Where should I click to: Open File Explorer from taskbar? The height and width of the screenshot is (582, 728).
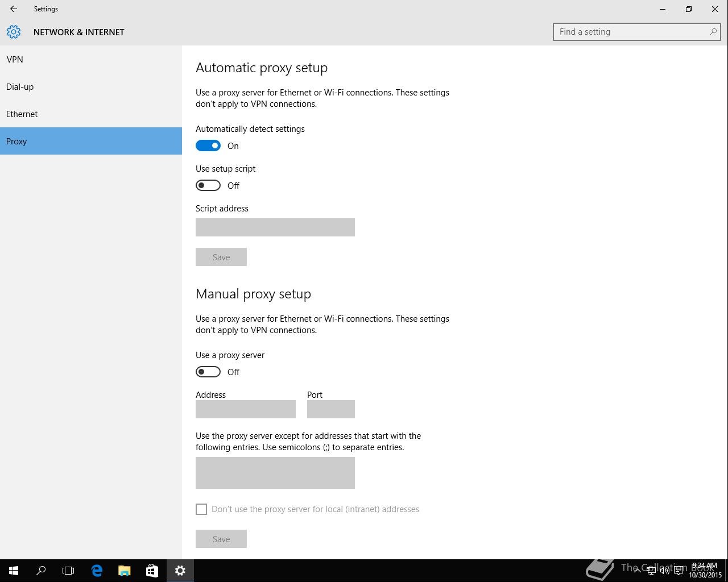tap(124, 571)
